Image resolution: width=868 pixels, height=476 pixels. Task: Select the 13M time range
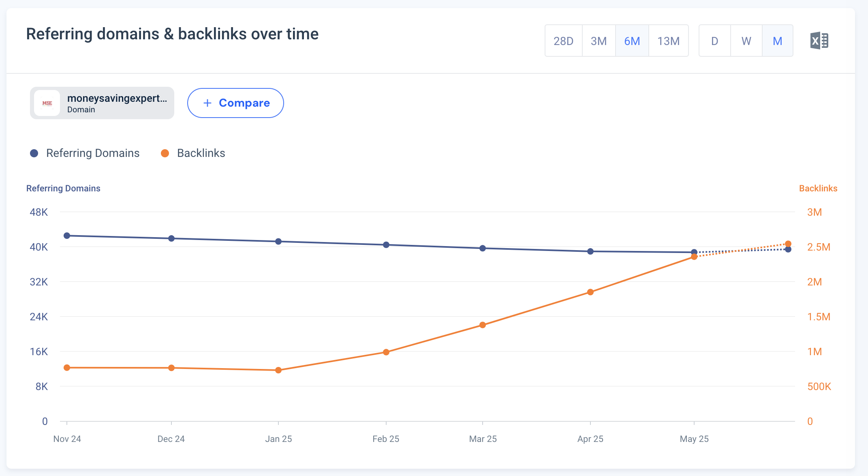(669, 41)
